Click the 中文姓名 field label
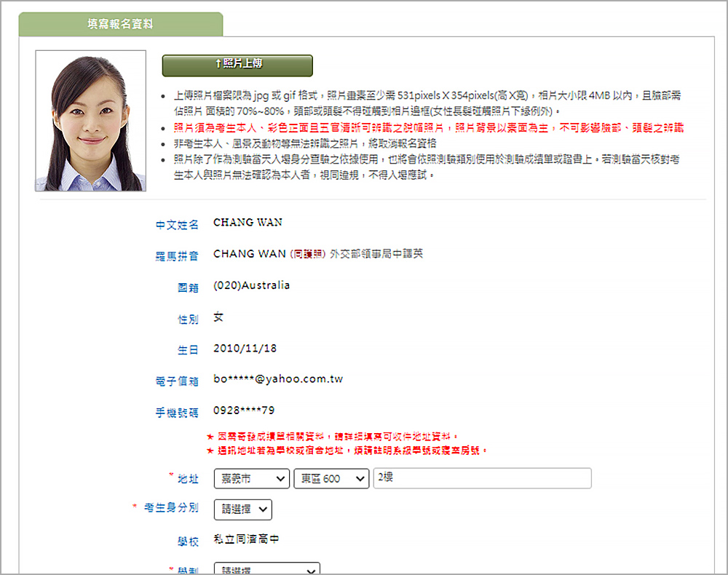Viewport: 728px width, 575px height. click(x=177, y=225)
